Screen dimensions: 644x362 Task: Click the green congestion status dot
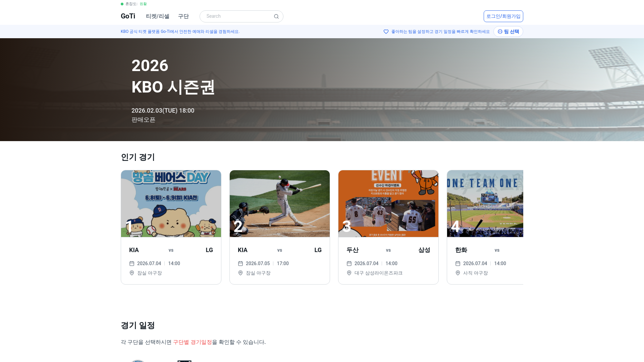coord(122,4)
